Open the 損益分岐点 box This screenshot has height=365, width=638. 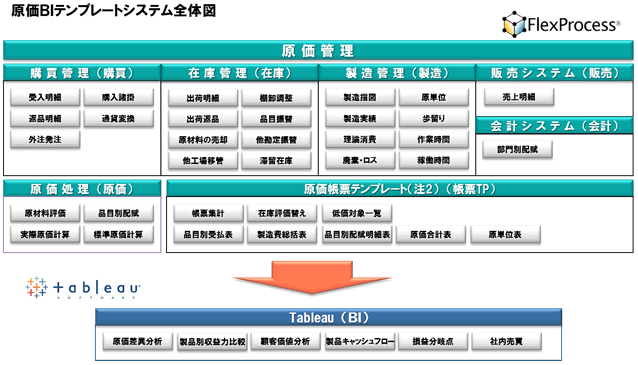point(433,341)
